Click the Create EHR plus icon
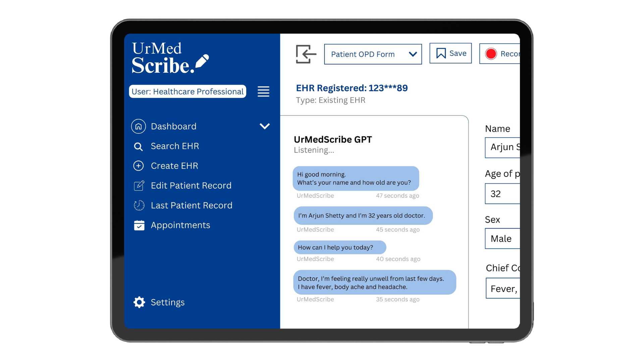Viewport: 644px width, 362px height. pyautogui.click(x=139, y=166)
